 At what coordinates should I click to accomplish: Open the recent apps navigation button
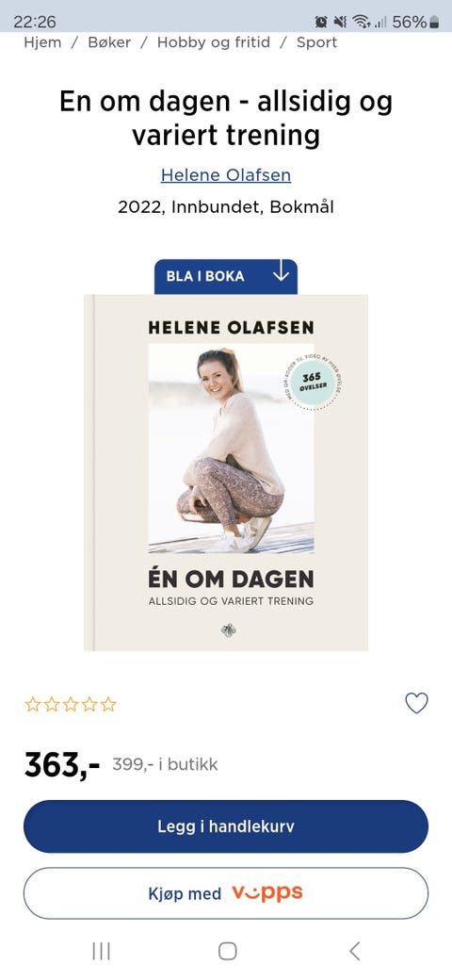(x=101, y=951)
